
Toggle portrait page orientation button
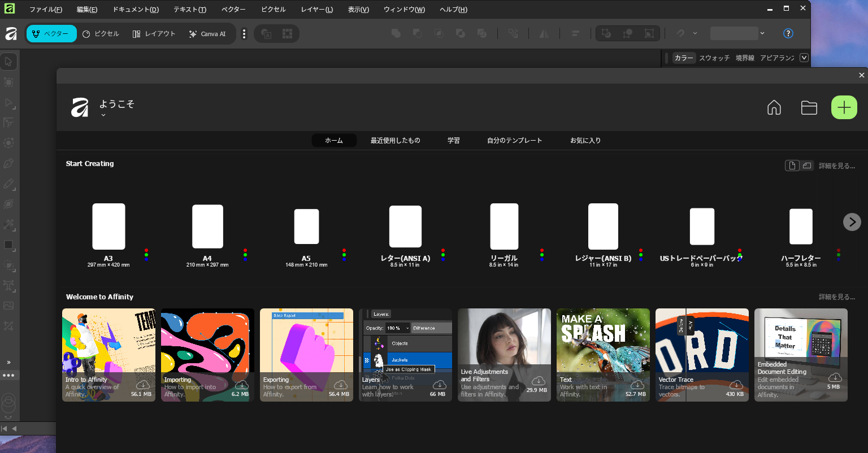(x=792, y=165)
